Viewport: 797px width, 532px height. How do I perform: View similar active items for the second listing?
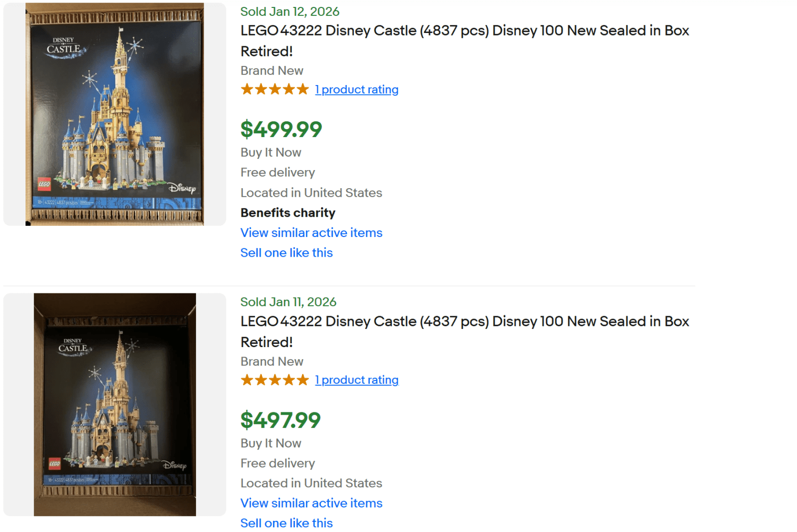point(311,503)
